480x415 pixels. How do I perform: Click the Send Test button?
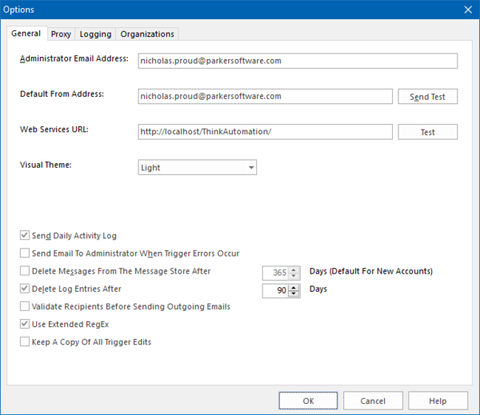point(428,97)
